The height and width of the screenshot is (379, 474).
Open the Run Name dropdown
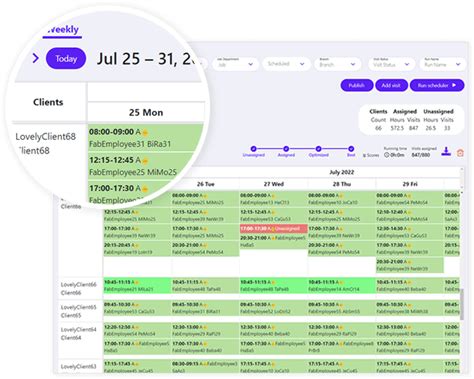442,64
